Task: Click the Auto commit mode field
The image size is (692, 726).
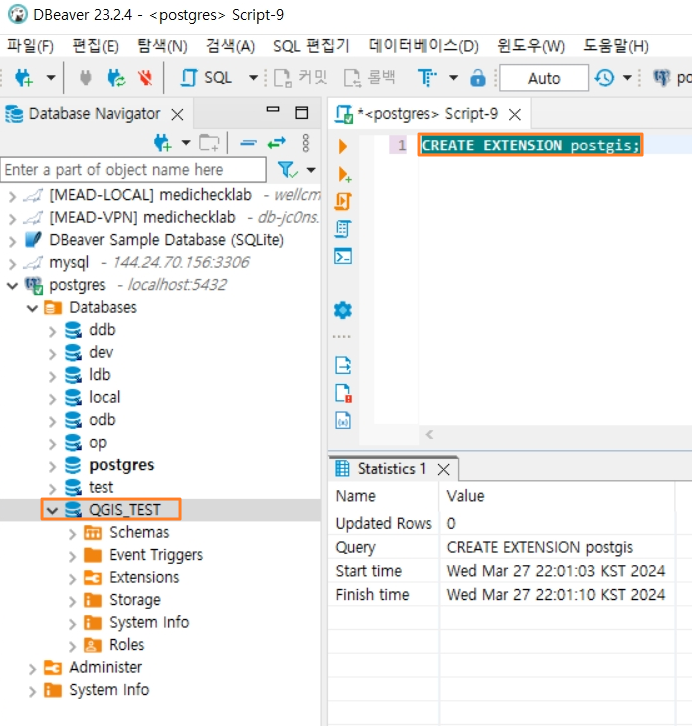Action: pyautogui.click(x=544, y=78)
